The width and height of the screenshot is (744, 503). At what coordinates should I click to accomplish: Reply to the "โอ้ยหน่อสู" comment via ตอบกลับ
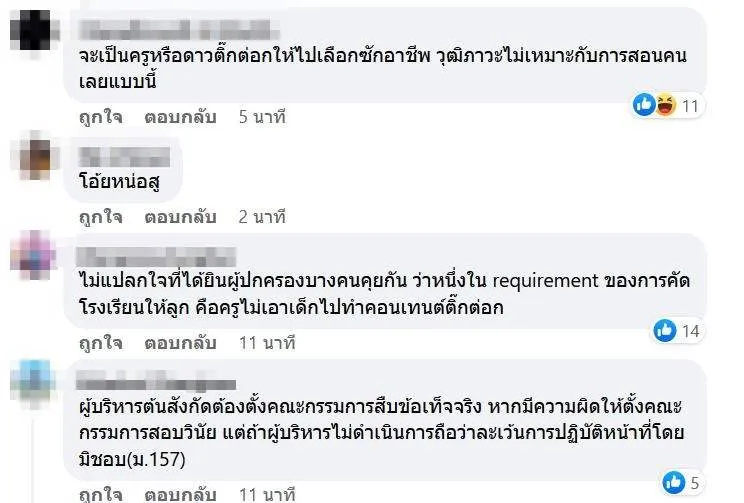click(x=179, y=215)
